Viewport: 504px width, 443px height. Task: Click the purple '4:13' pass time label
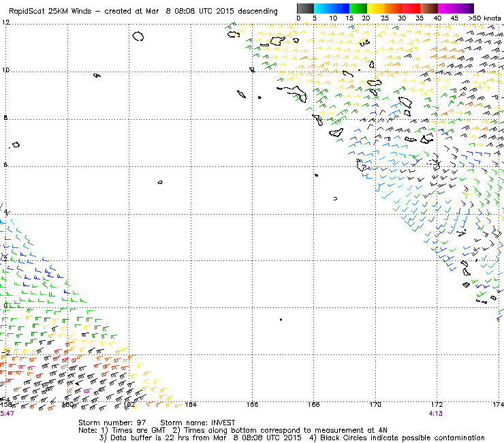click(435, 414)
